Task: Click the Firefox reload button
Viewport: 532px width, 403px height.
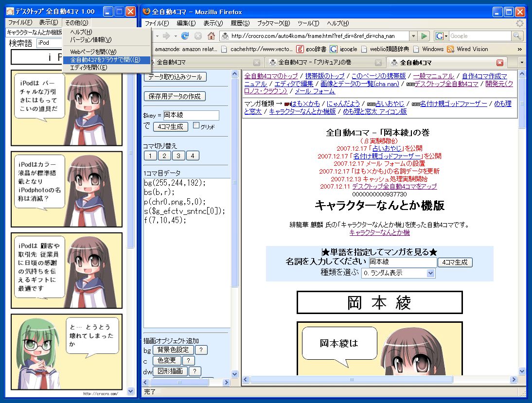Action: tap(185, 35)
